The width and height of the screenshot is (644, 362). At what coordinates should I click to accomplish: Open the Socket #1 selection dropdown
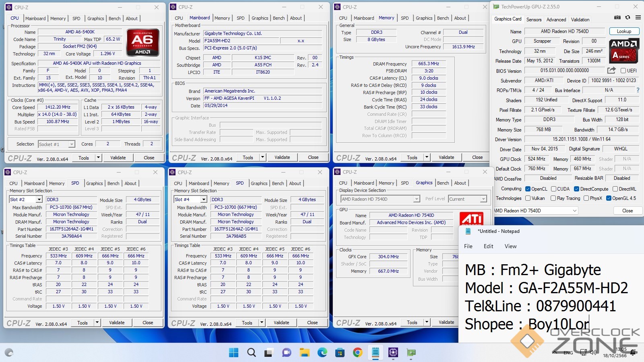tap(71, 144)
